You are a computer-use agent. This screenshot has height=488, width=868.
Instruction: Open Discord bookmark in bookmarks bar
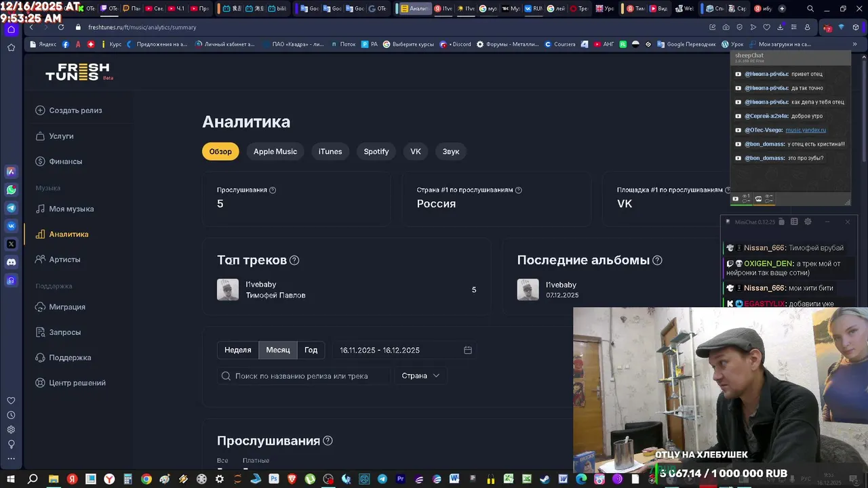click(456, 44)
